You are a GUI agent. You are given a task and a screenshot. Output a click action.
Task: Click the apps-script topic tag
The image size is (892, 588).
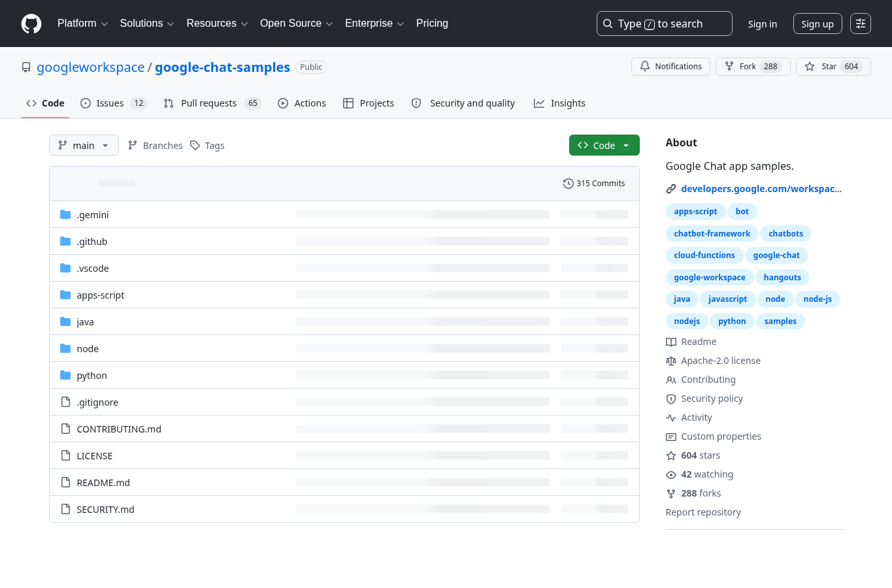(x=695, y=212)
